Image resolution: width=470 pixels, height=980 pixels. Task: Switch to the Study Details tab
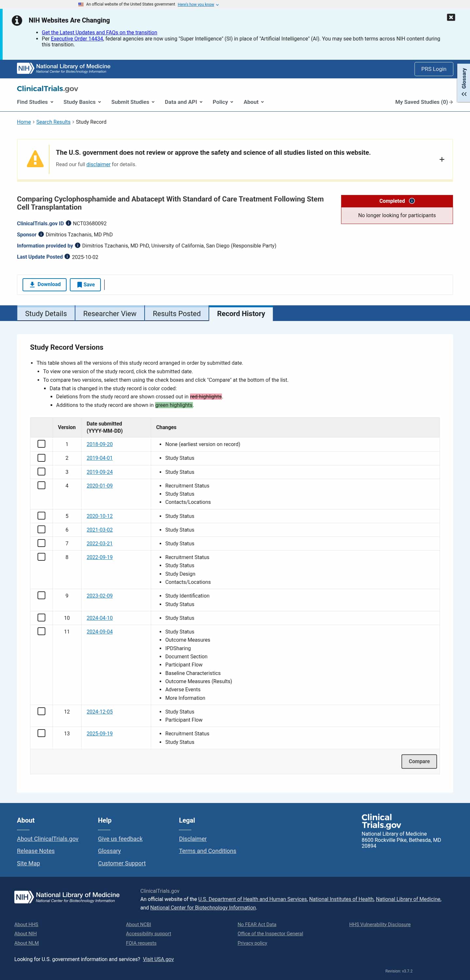click(x=46, y=313)
